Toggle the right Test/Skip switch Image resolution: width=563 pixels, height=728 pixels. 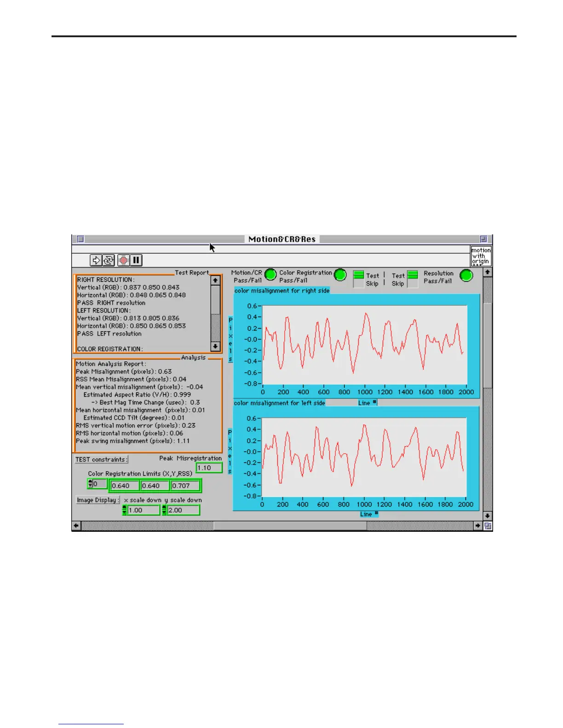[x=413, y=279]
